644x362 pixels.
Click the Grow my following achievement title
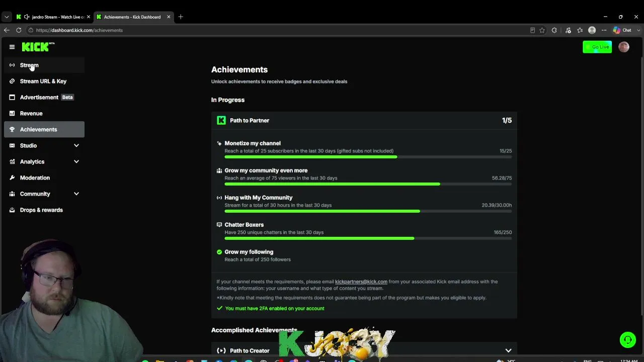pos(249,252)
